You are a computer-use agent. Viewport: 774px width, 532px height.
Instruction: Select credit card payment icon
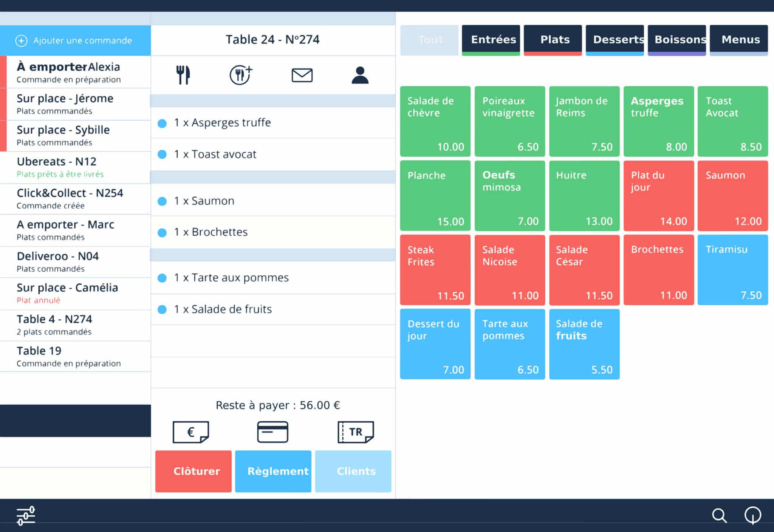[x=272, y=432]
